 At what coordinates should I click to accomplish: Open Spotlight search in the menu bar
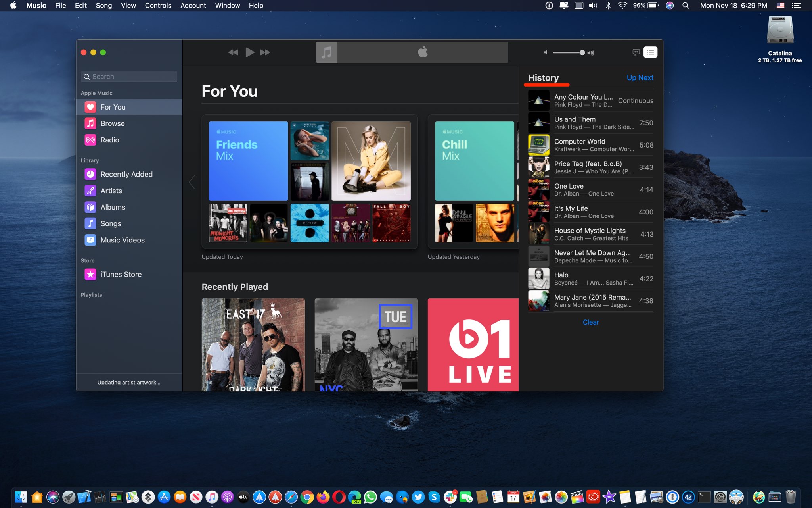686,6
